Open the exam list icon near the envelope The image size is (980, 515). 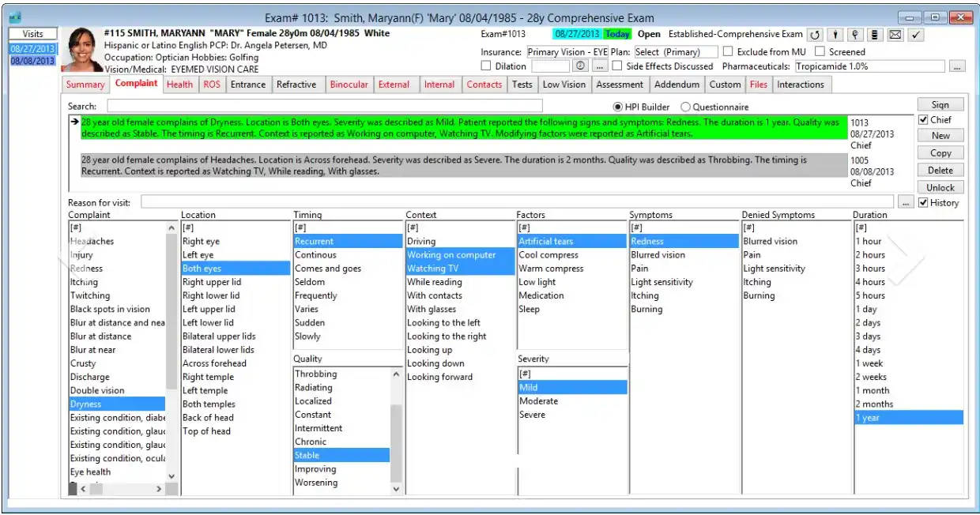(x=875, y=35)
